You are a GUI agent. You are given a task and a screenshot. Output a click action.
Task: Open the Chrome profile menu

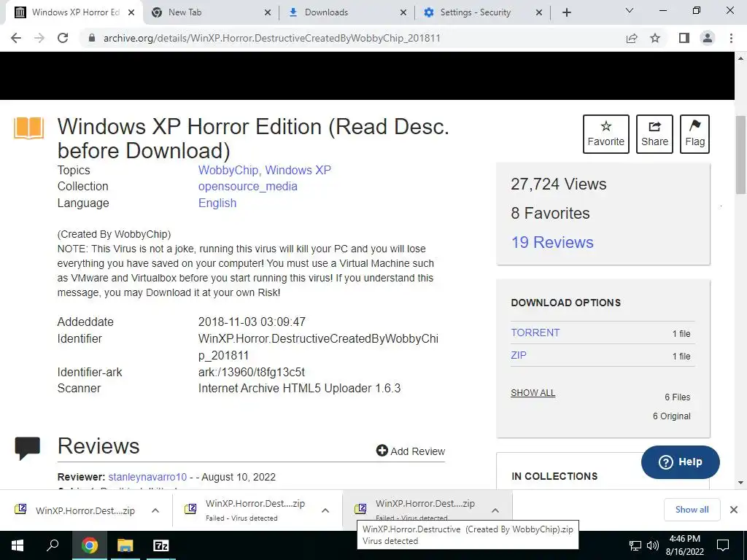point(708,38)
